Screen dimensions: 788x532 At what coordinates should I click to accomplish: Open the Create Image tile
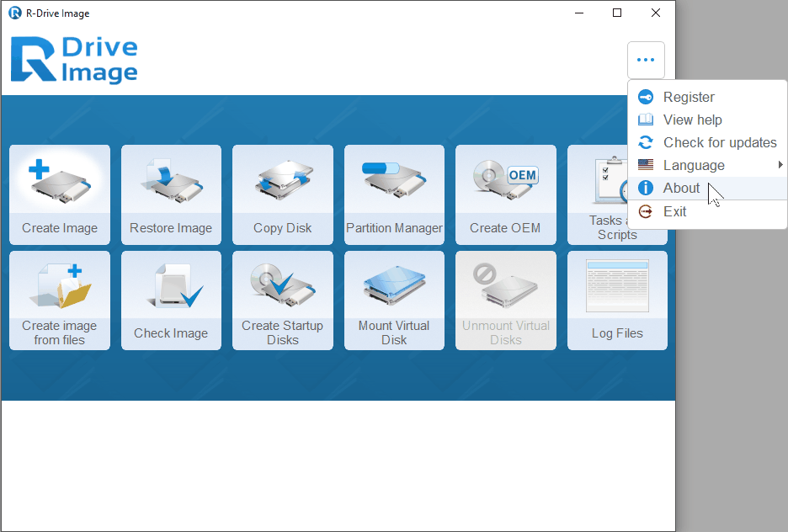(x=60, y=195)
